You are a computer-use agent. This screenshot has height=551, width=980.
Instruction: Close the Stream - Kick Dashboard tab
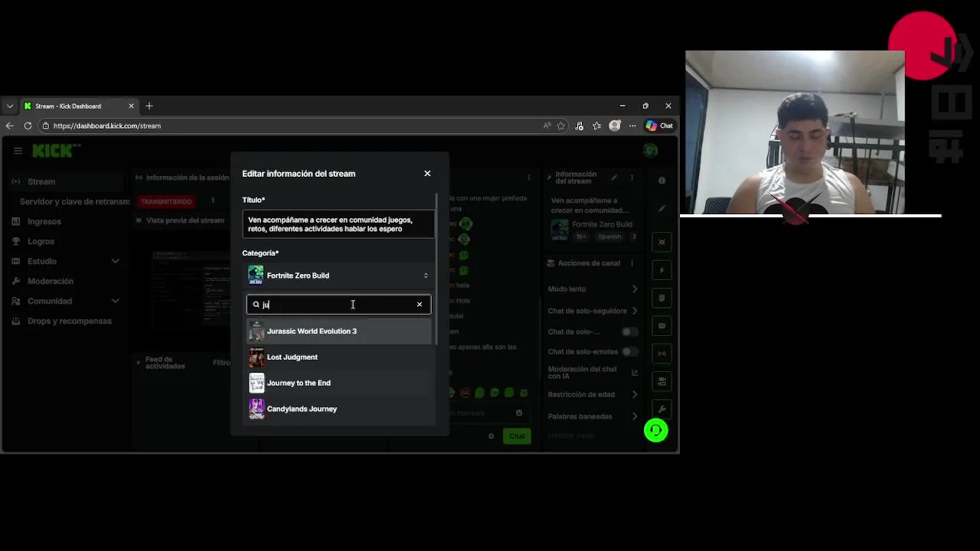pyautogui.click(x=131, y=106)
